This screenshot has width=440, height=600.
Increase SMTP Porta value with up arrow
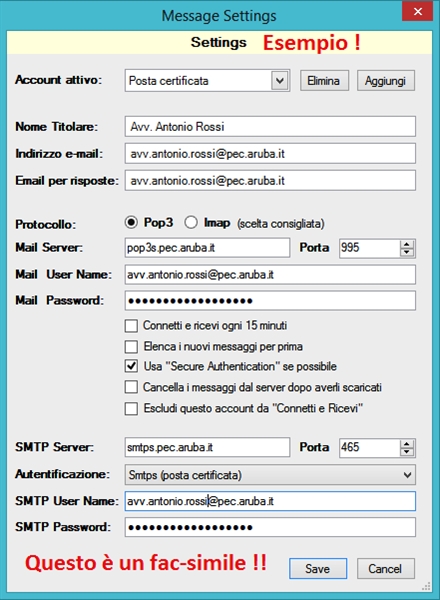click(x=407, y=444)
